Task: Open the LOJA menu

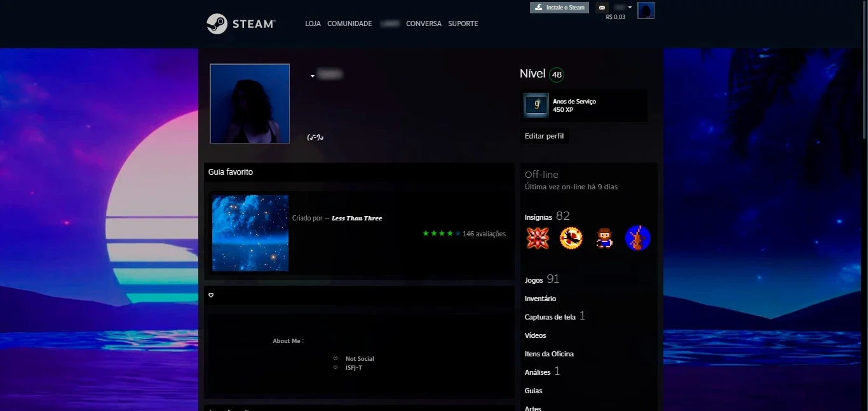Action: (x=313, y=24)
